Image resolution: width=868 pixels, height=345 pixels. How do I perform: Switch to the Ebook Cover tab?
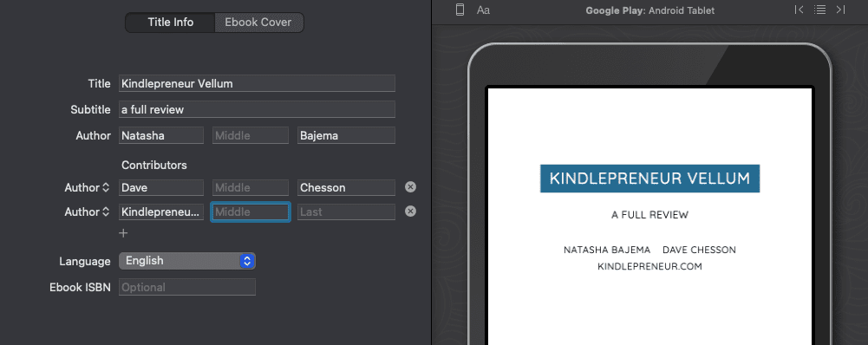pyautogui.click(x=258, y=23)
